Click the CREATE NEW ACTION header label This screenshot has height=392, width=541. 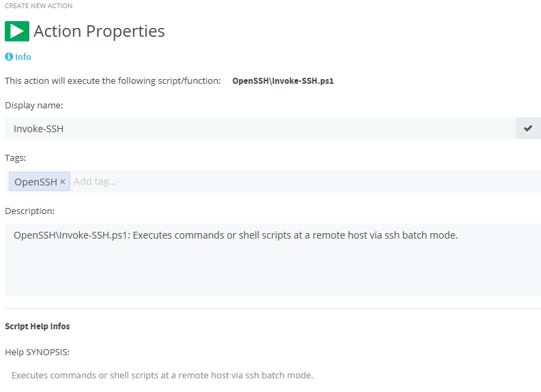tap(39, 6)
